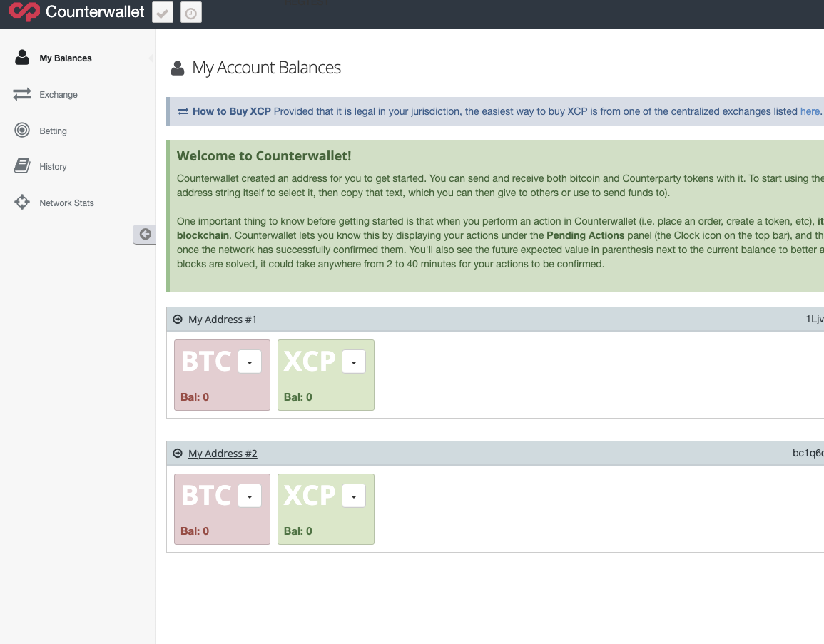
Task: Click the BTC 'Bal: 0' under My Address #1
Action: (x=195, y=397)
